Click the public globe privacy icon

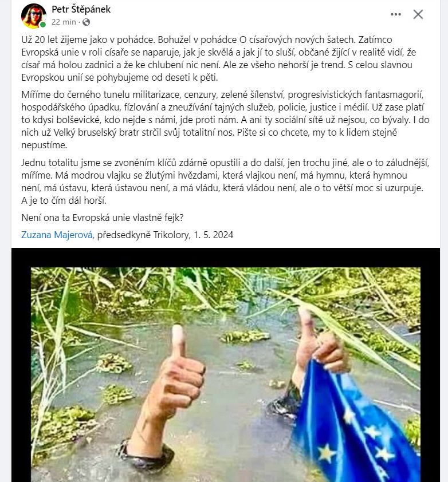tap(86, 22)
